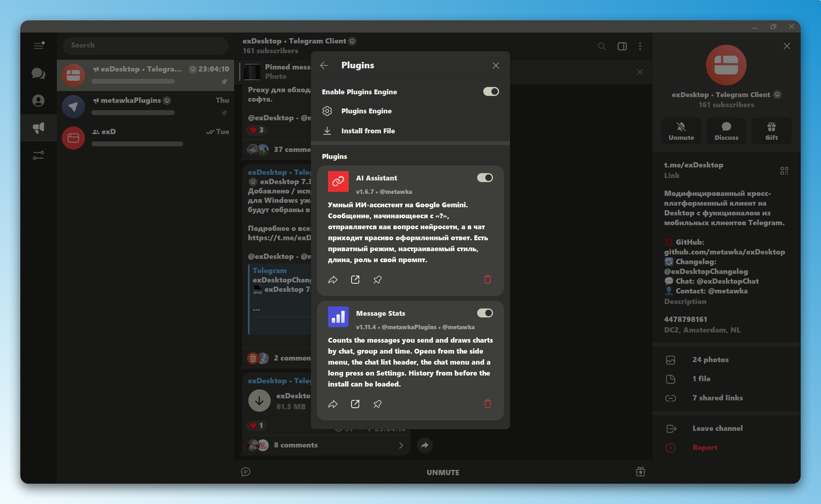
Task: Disable the AI Assistant plugin toggle
Action: click(485, 178)
